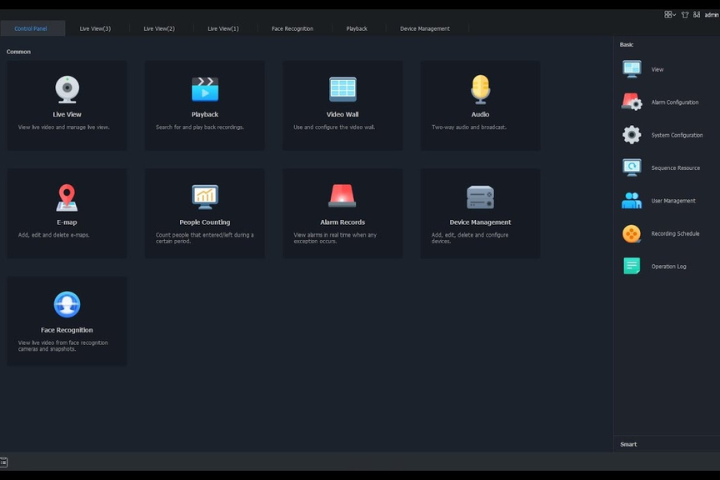The width and height of the screenshot is (720, 480).
Task: Click the 'Face Recognition' tile title
Action: [67, 330]
